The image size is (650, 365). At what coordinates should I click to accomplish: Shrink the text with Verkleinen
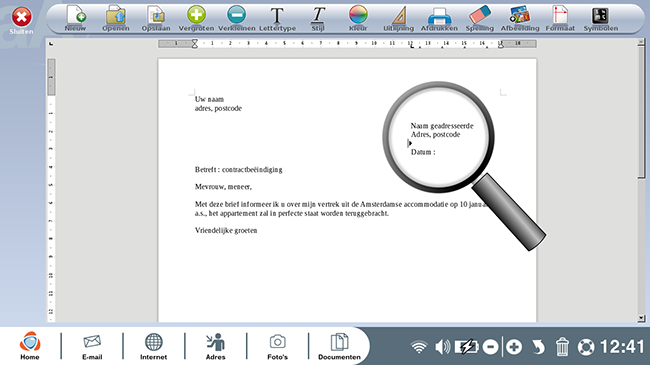(x=237, y=18)
